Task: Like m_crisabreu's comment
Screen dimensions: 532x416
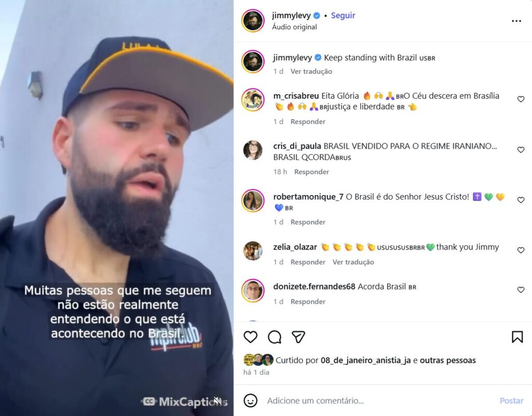Action: (521, 99)
